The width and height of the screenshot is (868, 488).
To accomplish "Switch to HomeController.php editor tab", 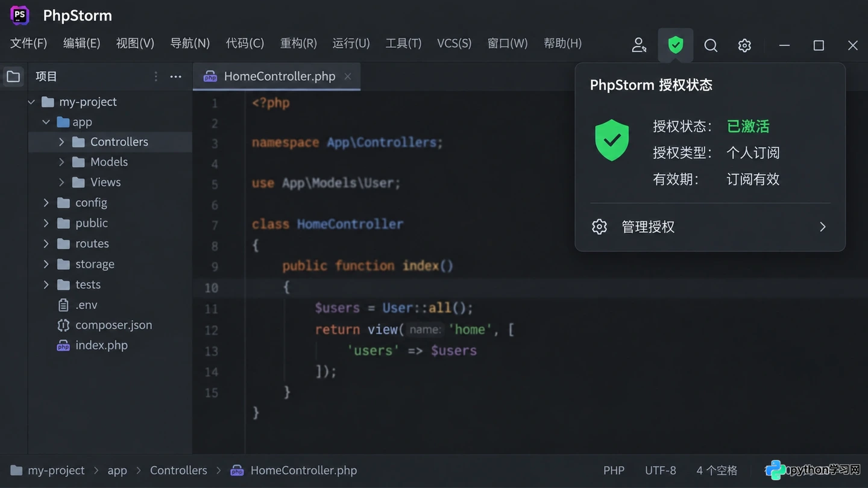I will (277, 77).
